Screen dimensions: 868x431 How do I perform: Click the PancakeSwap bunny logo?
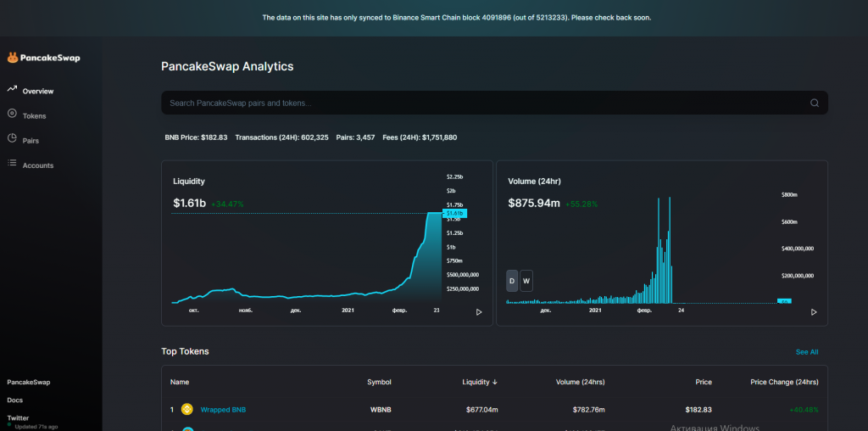coord(13,58)
